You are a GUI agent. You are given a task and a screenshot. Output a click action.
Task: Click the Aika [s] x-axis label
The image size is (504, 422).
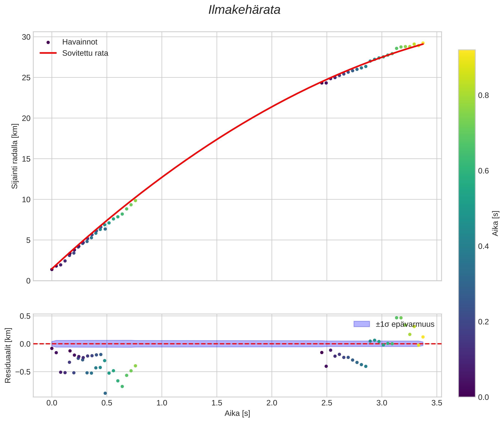pos(237,413)
